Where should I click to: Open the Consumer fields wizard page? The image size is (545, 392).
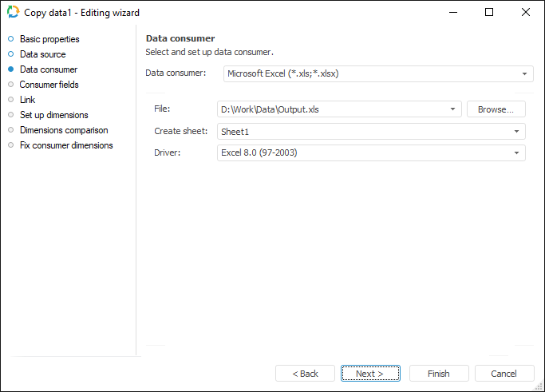tap(49, 85)
